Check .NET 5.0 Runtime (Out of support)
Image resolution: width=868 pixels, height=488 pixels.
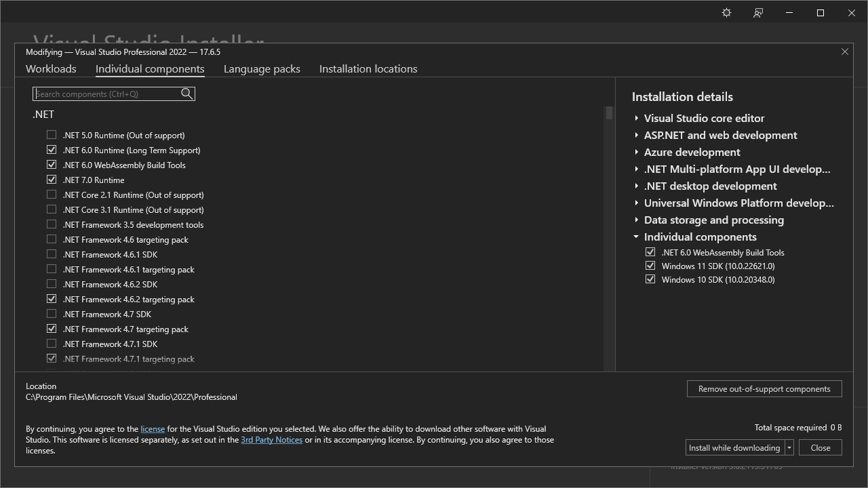click(52, 135)
